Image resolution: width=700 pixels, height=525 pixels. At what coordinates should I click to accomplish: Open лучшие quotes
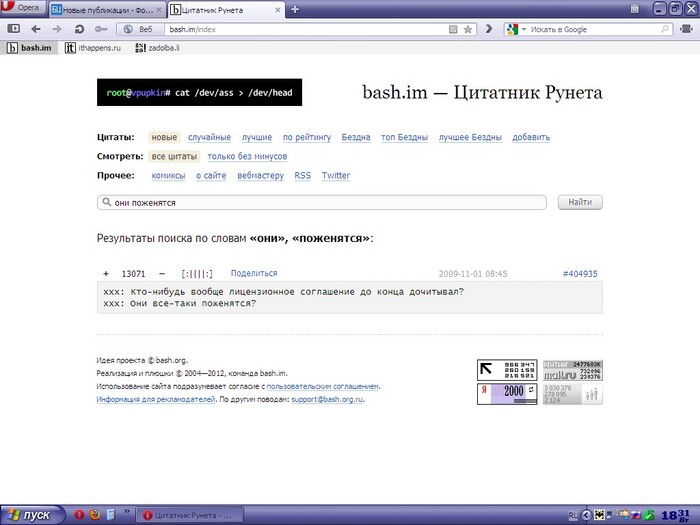pos(257,137)
